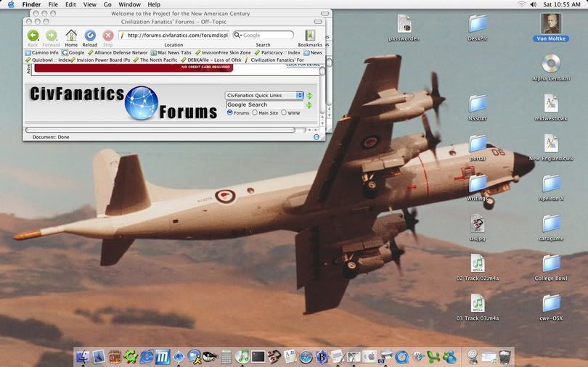Open the Bookmarks toolbar icon
The width and height of the screenshot is (588, 367).
[x=310, y=36]
